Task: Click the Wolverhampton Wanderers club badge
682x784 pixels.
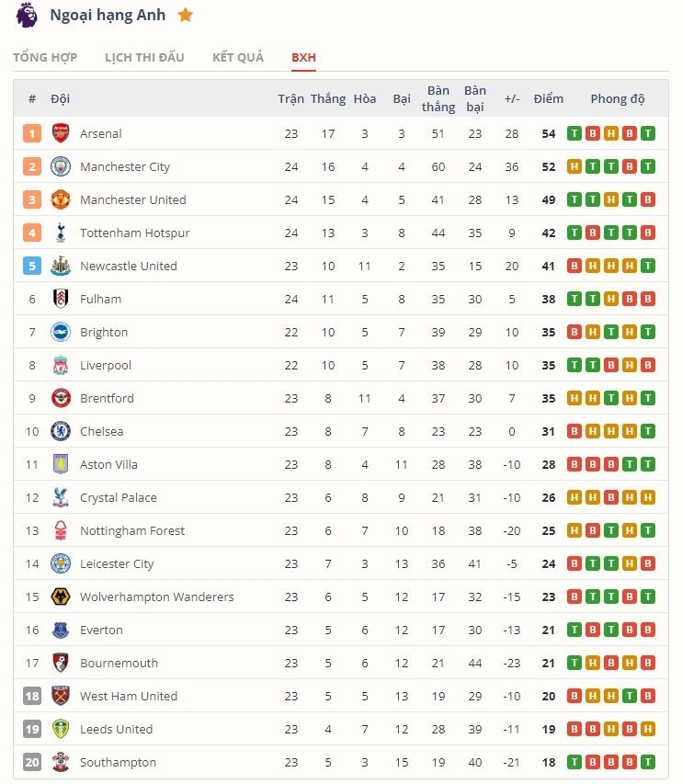Action: pos(61,597)
